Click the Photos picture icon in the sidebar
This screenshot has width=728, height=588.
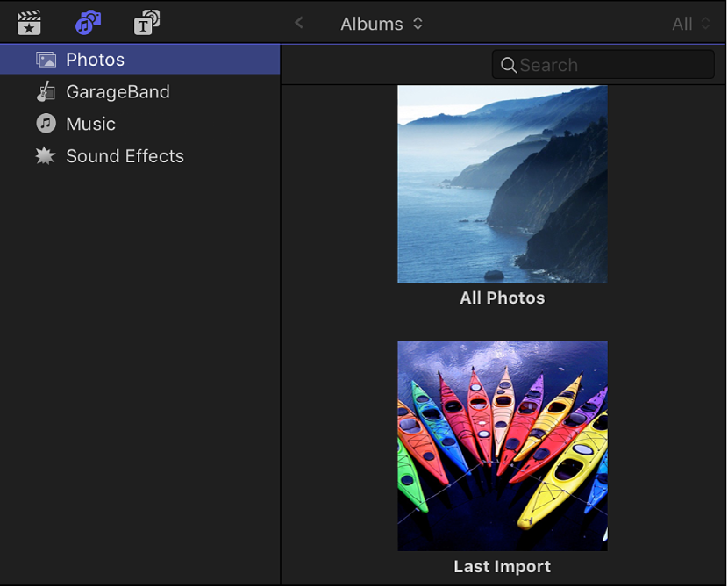pyautogui.click(x=46, y=60)
